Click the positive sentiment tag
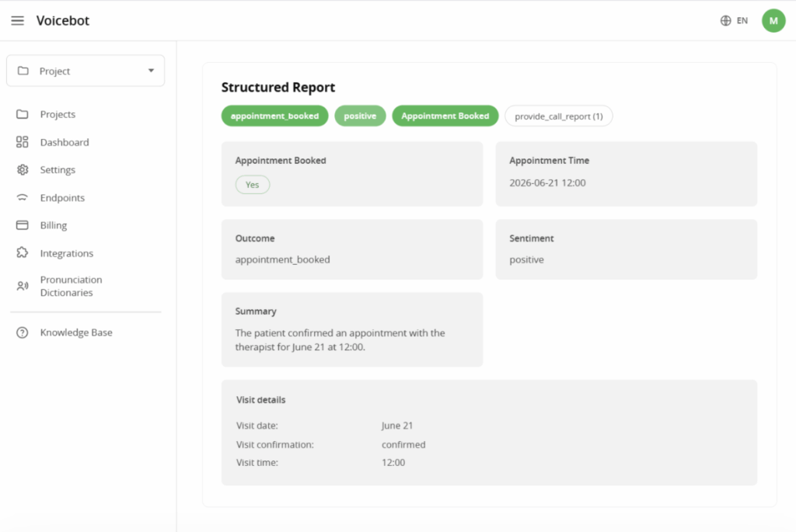 pyautogui.click(x=360, y=116)
